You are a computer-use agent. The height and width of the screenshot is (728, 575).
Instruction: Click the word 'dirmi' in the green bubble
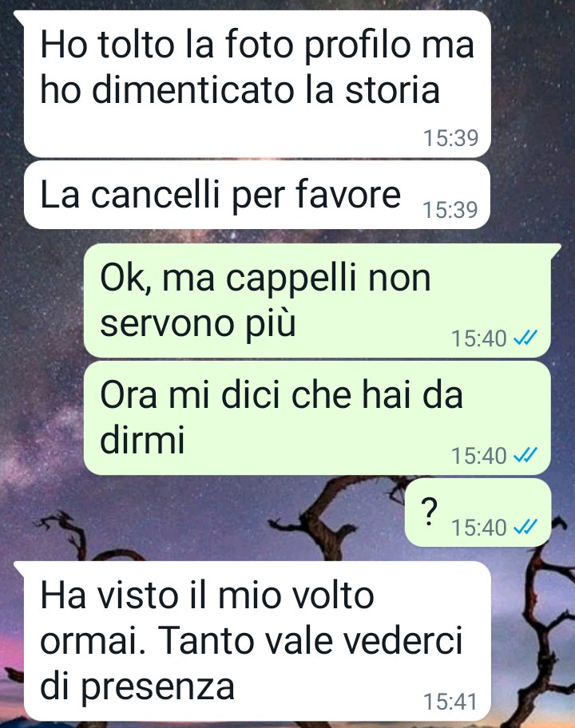pyautogui.click(x=143, y=439)
